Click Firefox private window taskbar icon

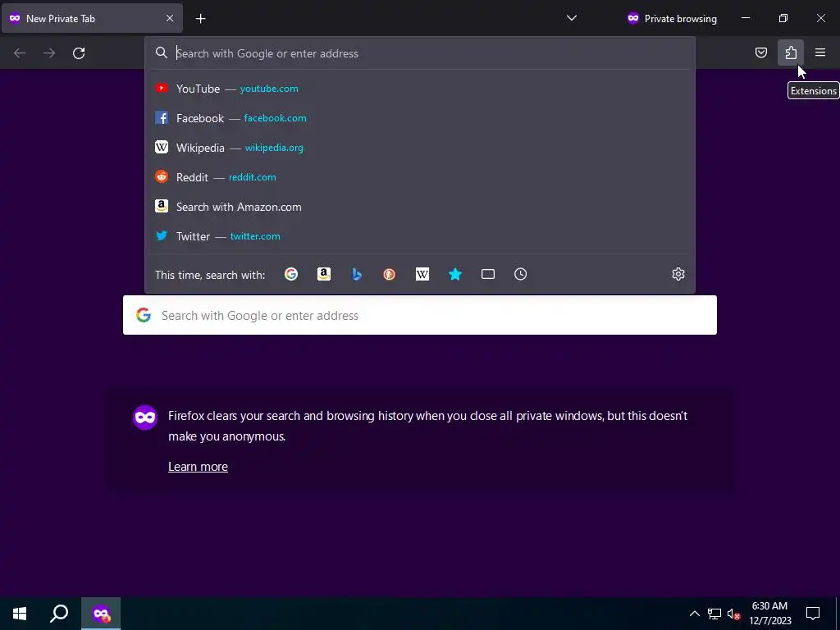coord(101,614)
